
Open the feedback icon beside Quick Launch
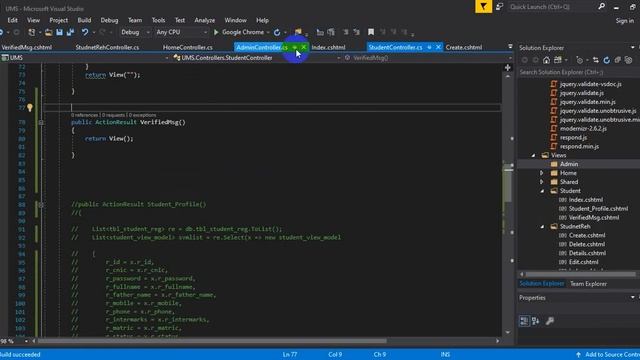click(x=500, y=7)
